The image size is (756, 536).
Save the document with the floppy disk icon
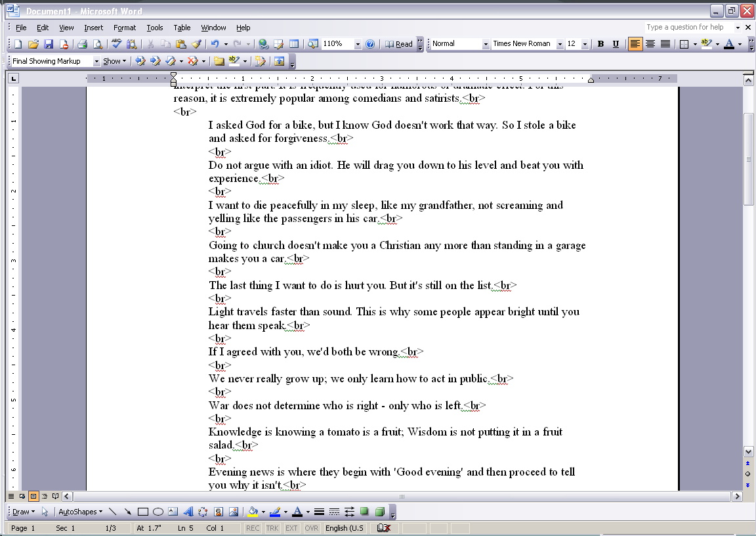48,44
